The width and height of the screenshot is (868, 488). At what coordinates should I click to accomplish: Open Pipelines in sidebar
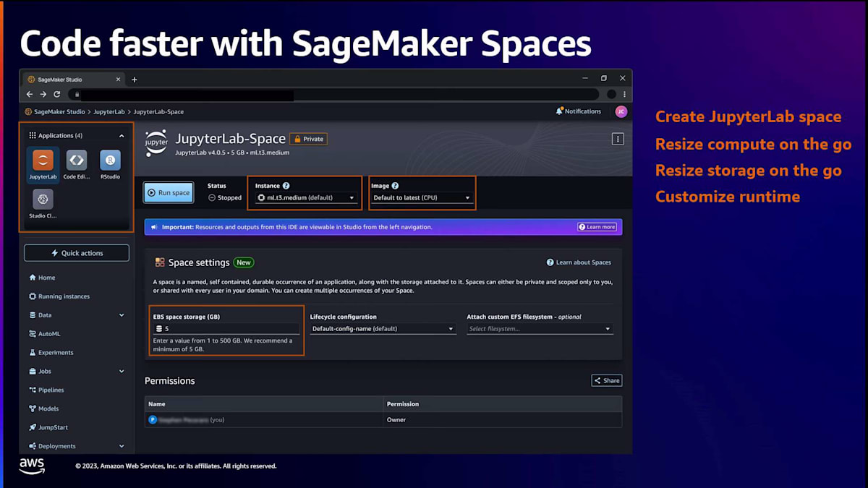coord(46,390)
